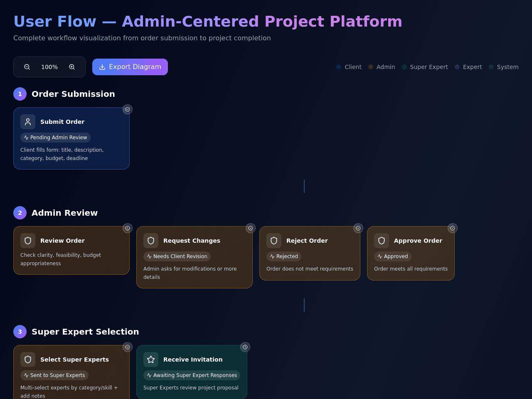Click the Sent to Super Experts status pill
532x399 pixels.
click(x=54, y=375)
